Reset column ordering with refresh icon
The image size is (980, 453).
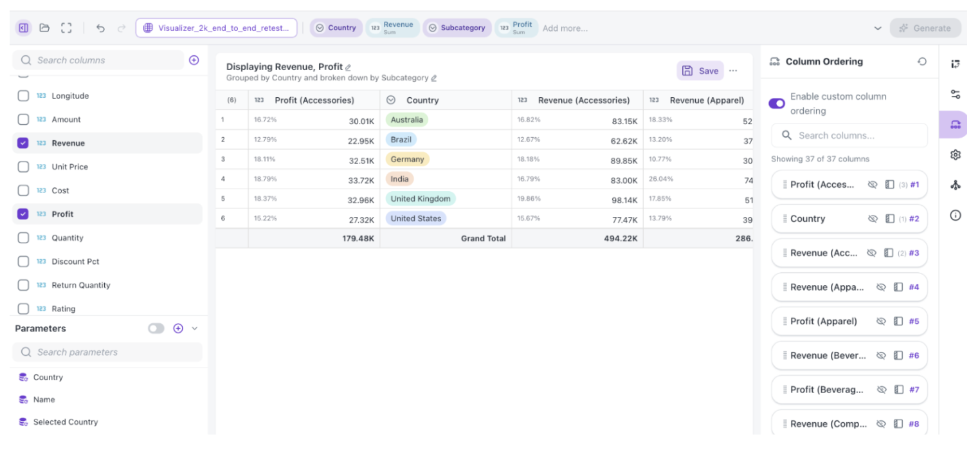pos(922,62)
